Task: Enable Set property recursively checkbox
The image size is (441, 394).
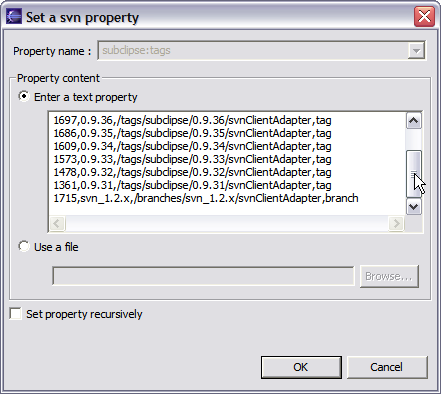Action: pos(16,314)
